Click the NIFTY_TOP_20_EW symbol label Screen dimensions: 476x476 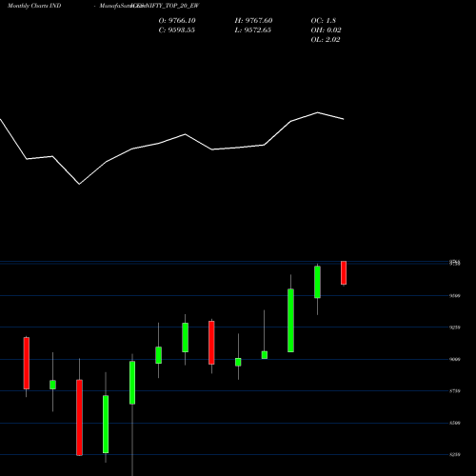coord(171,6)
